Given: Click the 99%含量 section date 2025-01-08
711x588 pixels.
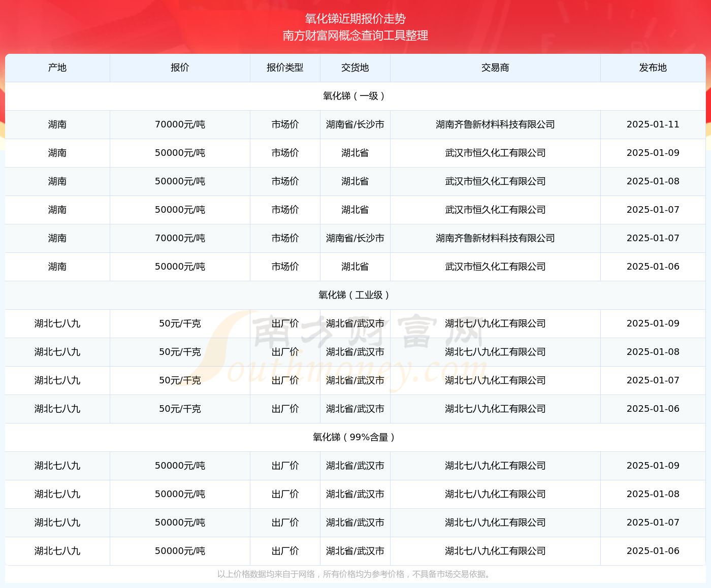Looking at the screenshot, I should pyautogui.click(x=653, y=494).
